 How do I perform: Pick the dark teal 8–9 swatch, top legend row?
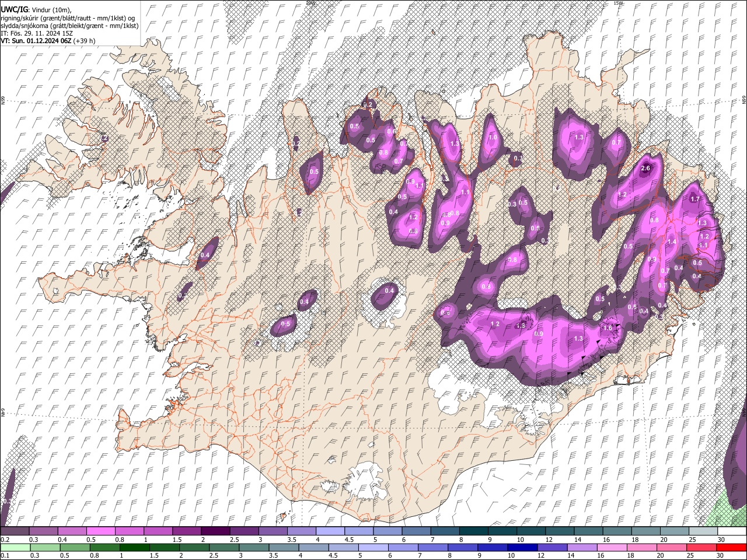click(x=473, y=531)
